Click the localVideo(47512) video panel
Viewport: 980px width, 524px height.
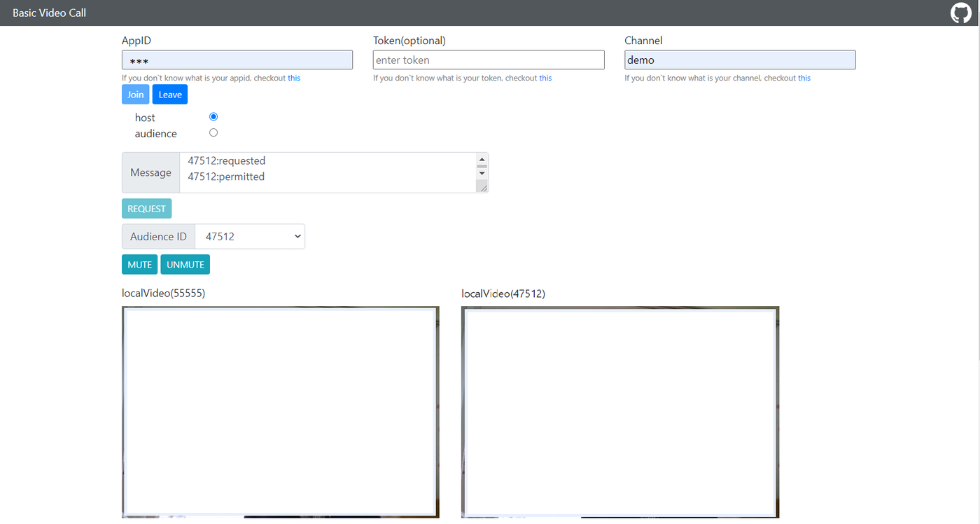coord(620,412)
